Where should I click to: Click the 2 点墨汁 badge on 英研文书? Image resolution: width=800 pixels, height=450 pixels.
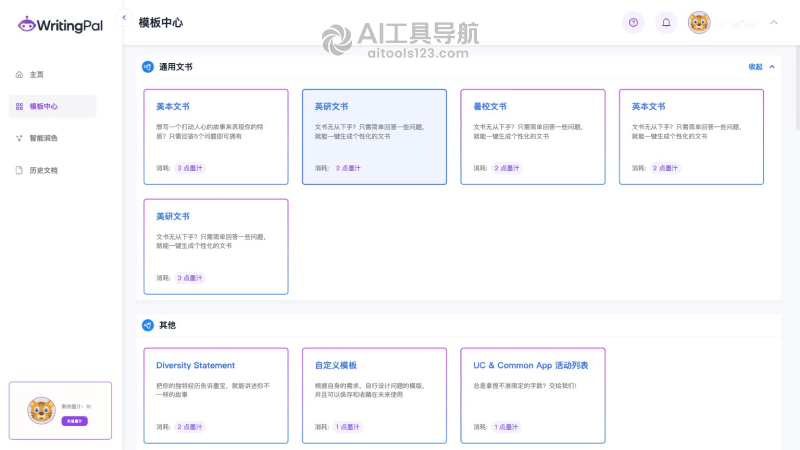point(348,168)
